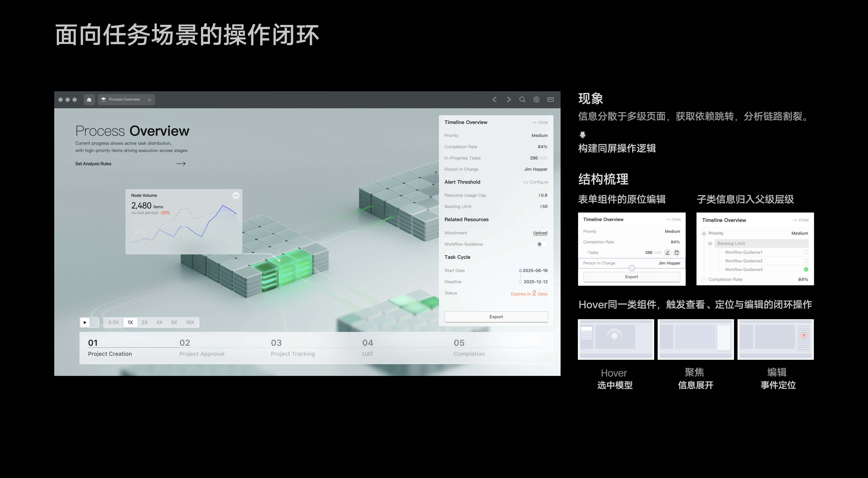This screenshot has width=868, height=478.
Task: Select the Start Date 2025-06-16 marker
Action: click(x=520, y=271)
